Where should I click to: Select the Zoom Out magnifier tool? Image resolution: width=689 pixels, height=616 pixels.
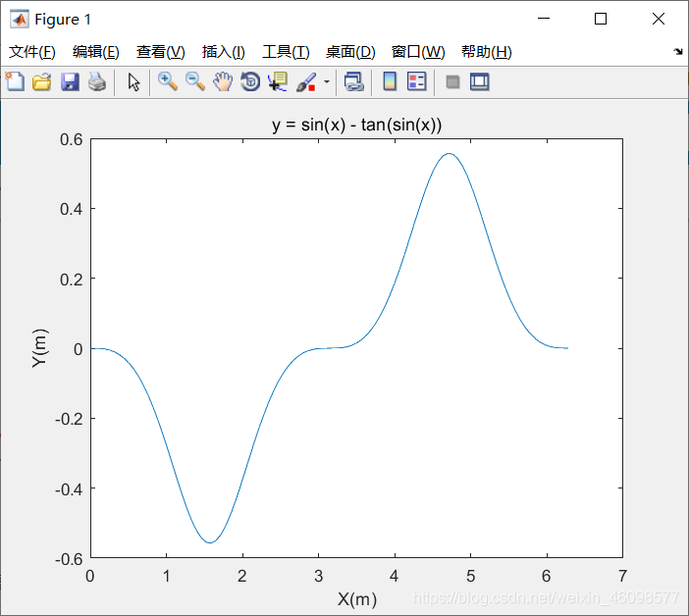click(x=195, y=82)
